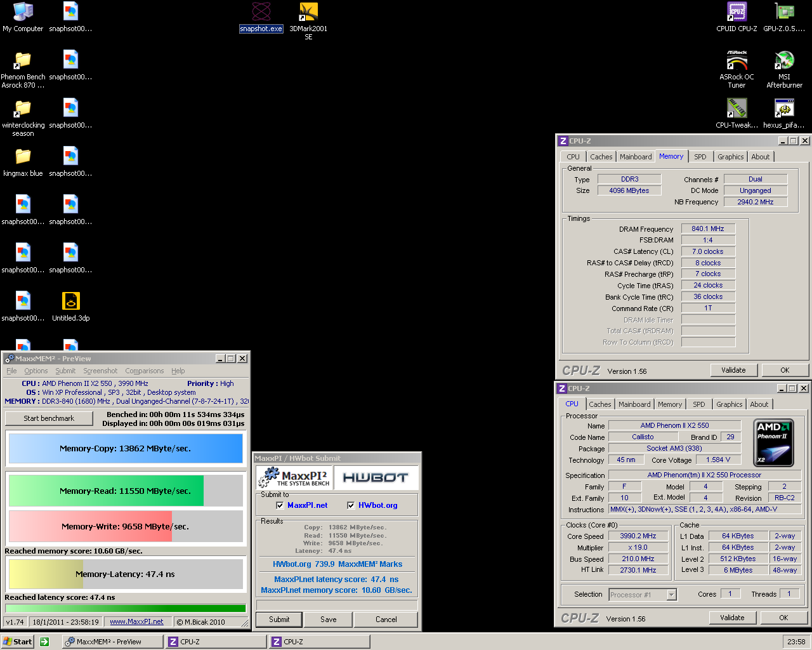
Task: Click OK in the CPU-Z window showing CPU tab
Action: tap(784, 618)
